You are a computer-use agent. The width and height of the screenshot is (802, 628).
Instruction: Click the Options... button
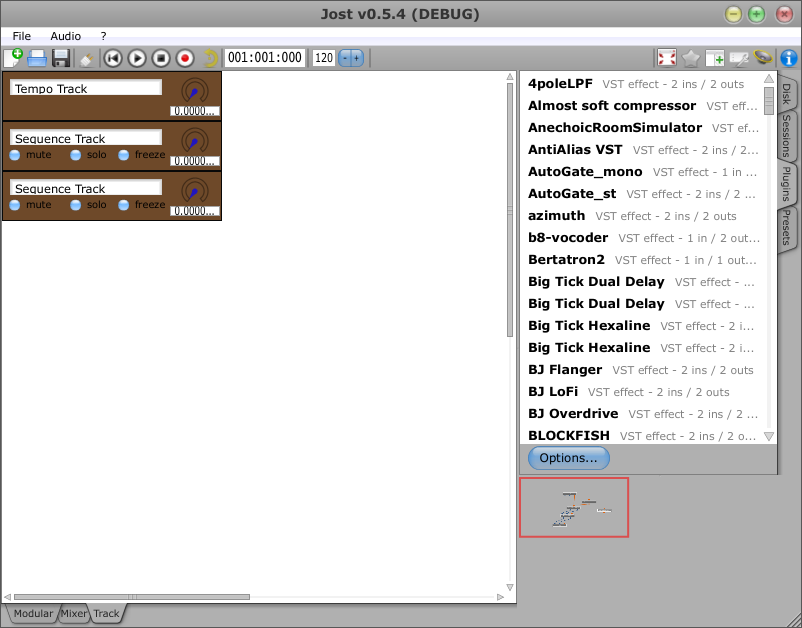(568, 458)
